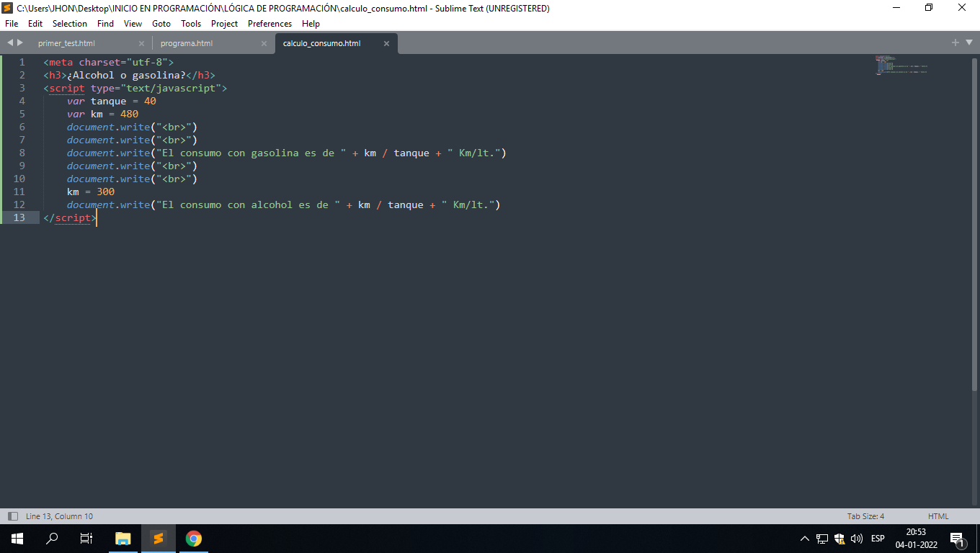This screenshot has width=980, height=553.
Task: Open Google Chrome from taskbar
Action: [193, 538]
